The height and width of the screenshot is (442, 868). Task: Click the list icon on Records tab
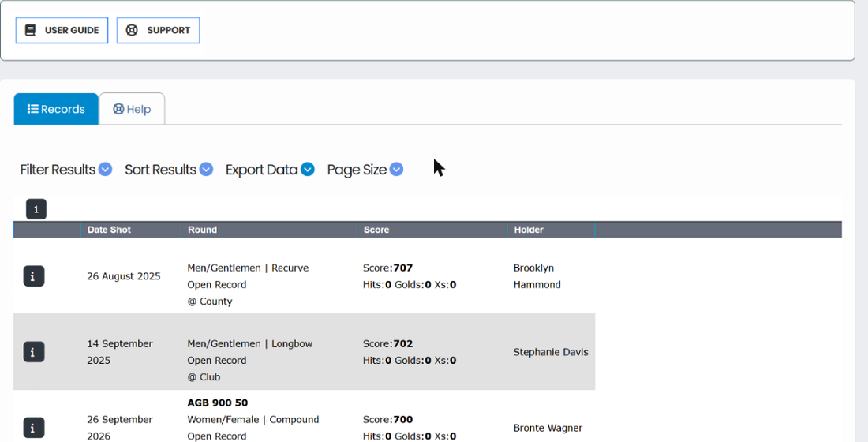33,109
